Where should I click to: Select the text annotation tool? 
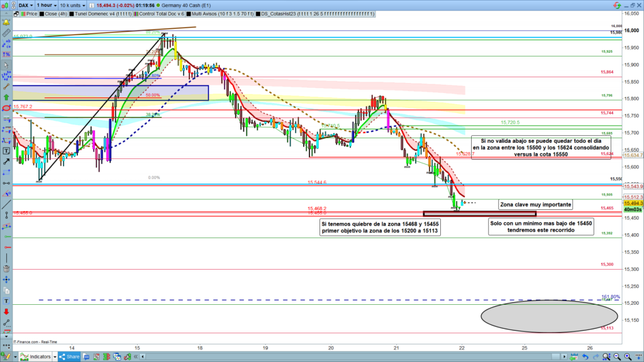tap(7, 151)
